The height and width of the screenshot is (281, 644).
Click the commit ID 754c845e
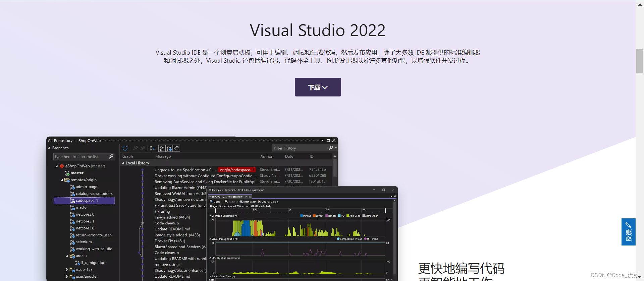tap(317, 170)
